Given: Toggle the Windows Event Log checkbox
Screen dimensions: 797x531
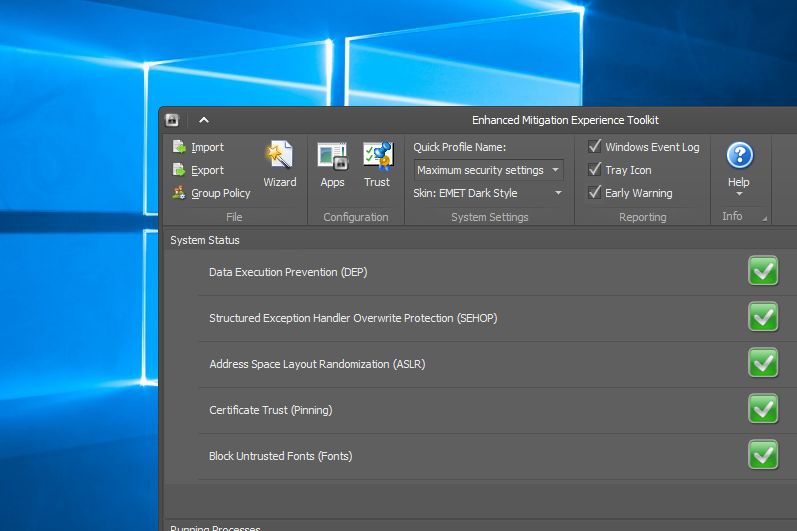Looking at the screenshot, I should click(594, 146).
